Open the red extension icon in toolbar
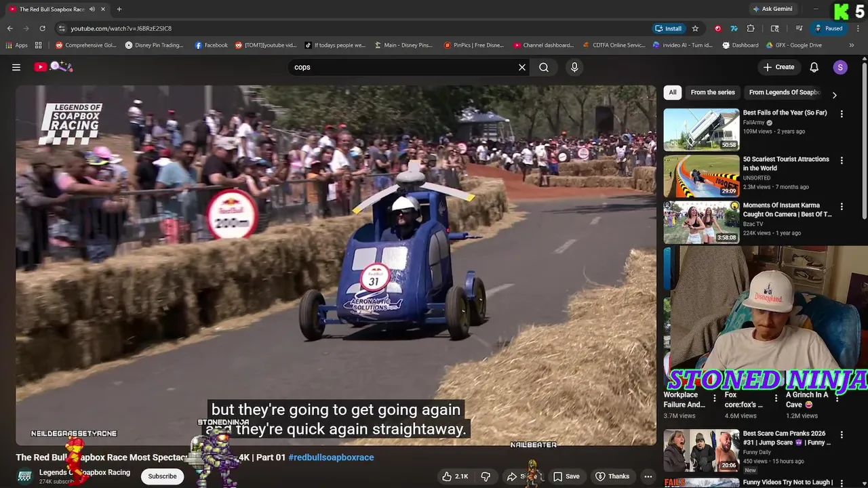Viewport: 868px width, 488px height. pos(717,28)
